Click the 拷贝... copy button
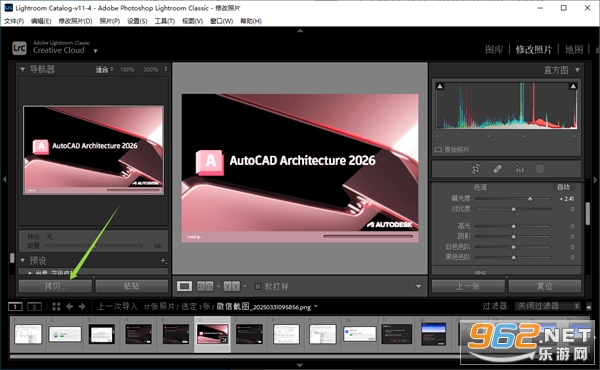Image resolution: width=600 pixels, height=370 pixels. tap(55, 286)
